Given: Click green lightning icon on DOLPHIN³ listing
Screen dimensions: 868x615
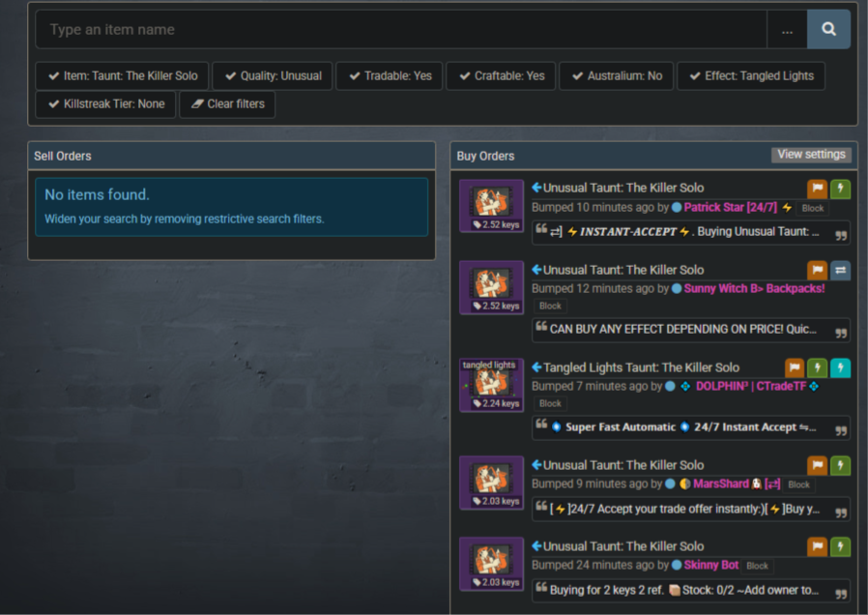Looking at the screenshot, I should [817, 367].
